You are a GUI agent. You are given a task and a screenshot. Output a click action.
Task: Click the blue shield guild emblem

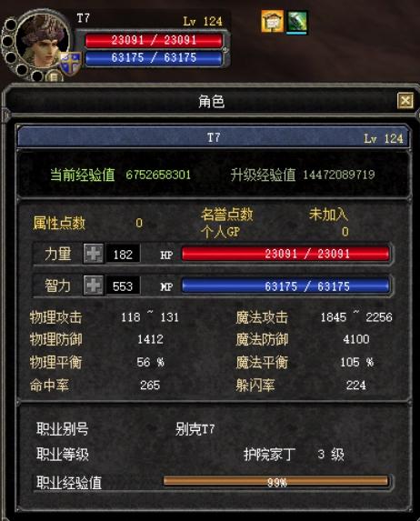pyautogui.click(x=70, y=63)
